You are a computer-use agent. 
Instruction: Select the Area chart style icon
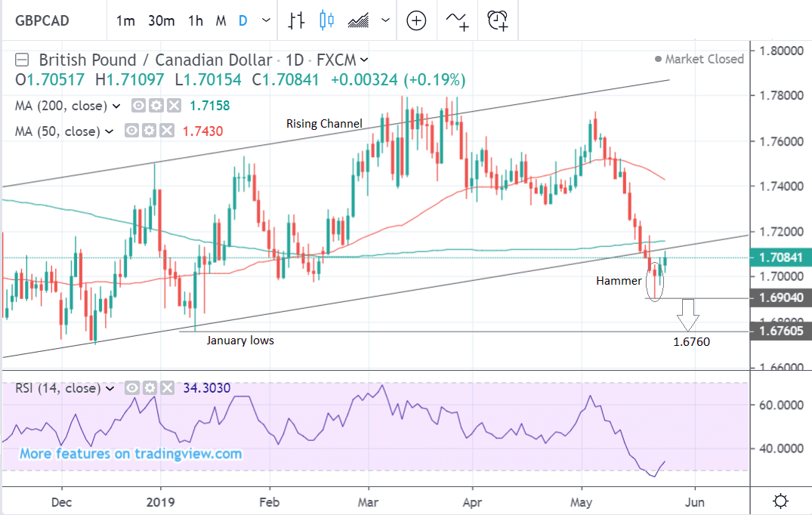[x=359, y=21]
